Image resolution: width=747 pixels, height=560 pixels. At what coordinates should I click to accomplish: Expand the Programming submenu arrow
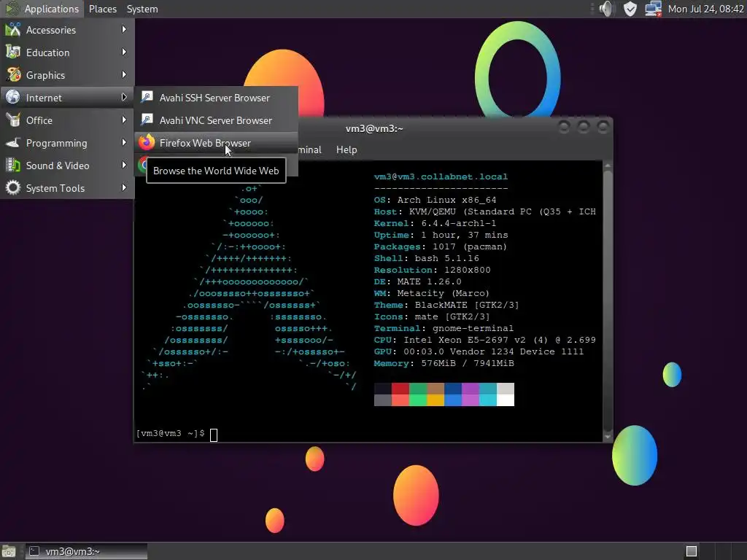(x=124, y=142)
